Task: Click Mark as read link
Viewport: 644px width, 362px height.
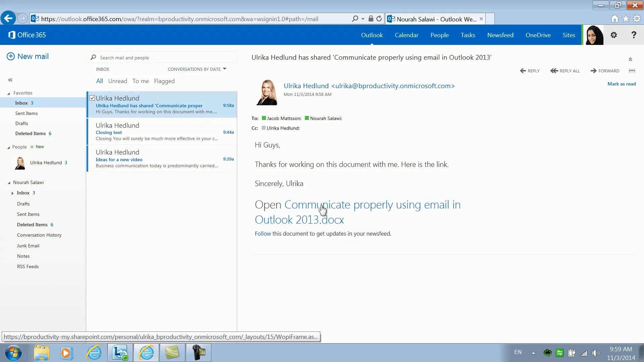Action: (621, 84)
